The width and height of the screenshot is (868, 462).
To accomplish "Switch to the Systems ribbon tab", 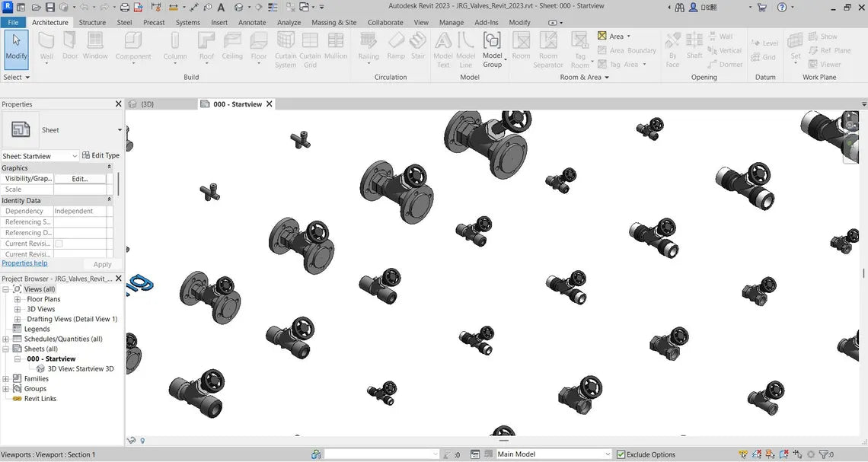I will (187, 22).
